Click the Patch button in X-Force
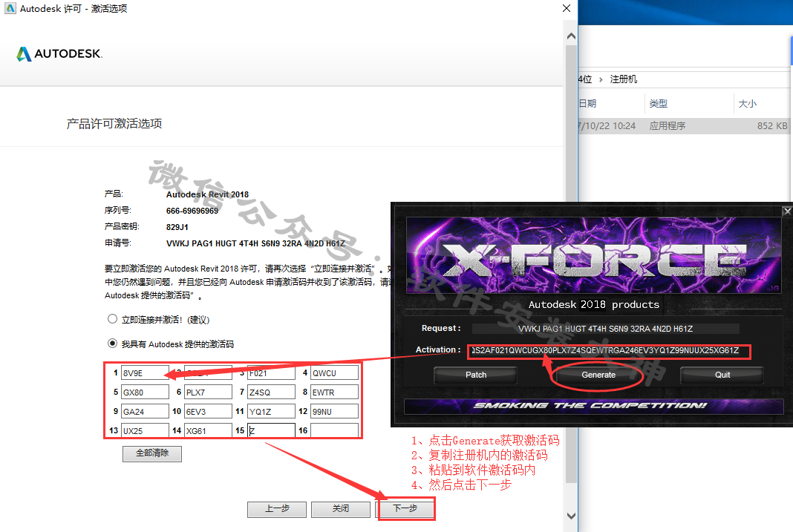The width and height of the screenshot is (793, 532). [x=476, y=375]
